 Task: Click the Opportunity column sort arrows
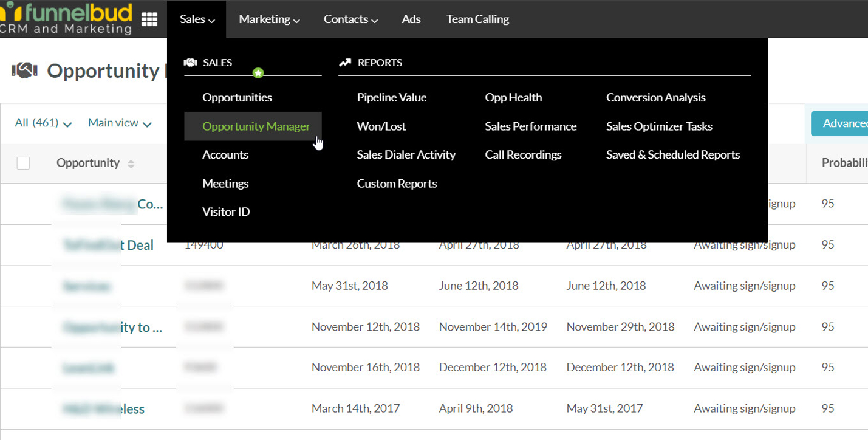pyautogui.click(x=131, y=163)
